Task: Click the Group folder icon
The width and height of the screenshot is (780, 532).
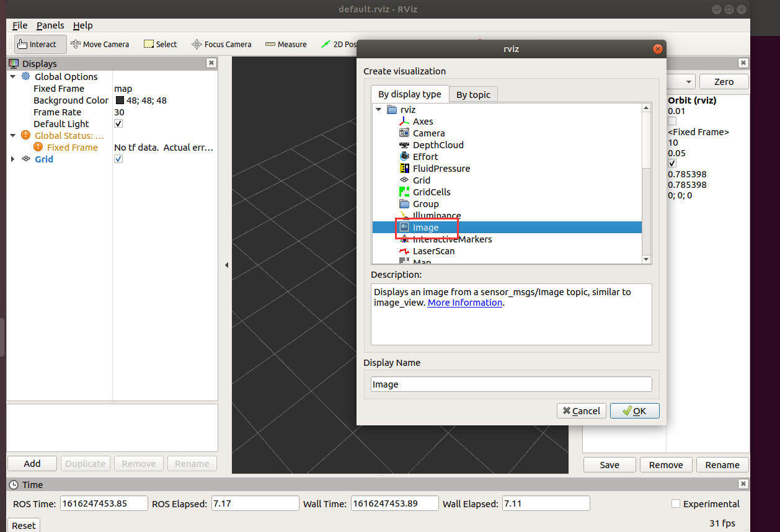Action: (404, 204)
